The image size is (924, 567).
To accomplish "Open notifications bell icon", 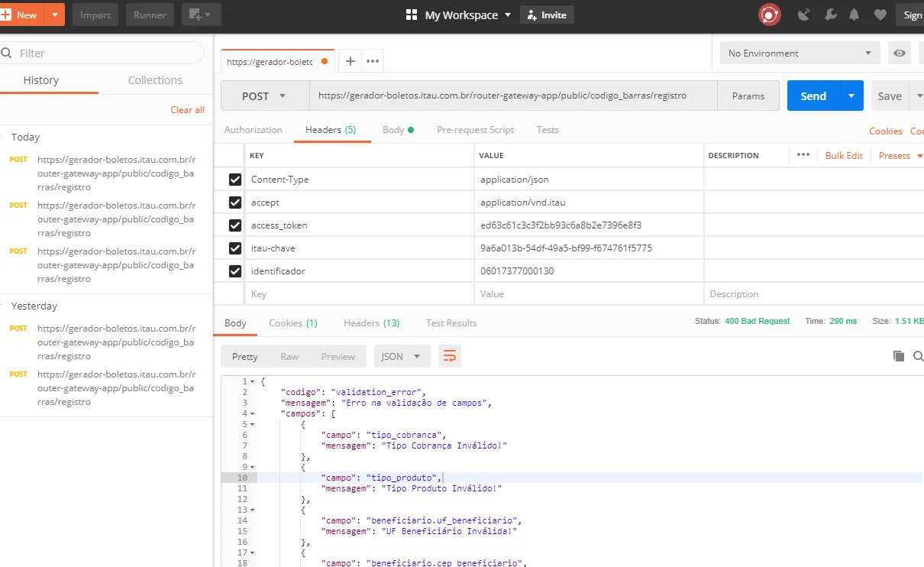I will (x=855, y=15).
